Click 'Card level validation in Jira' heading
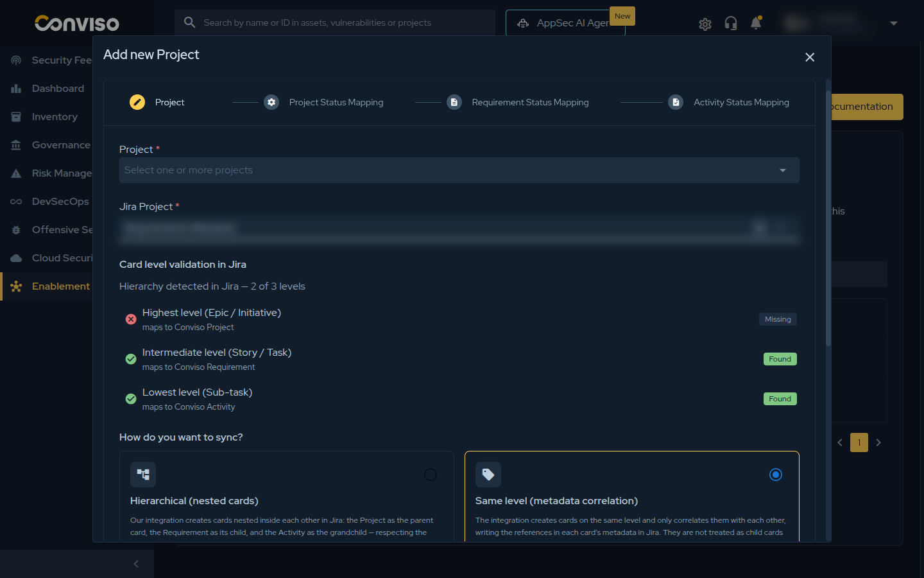The width and height of the screenshot is (924, 578). [183, 265]
